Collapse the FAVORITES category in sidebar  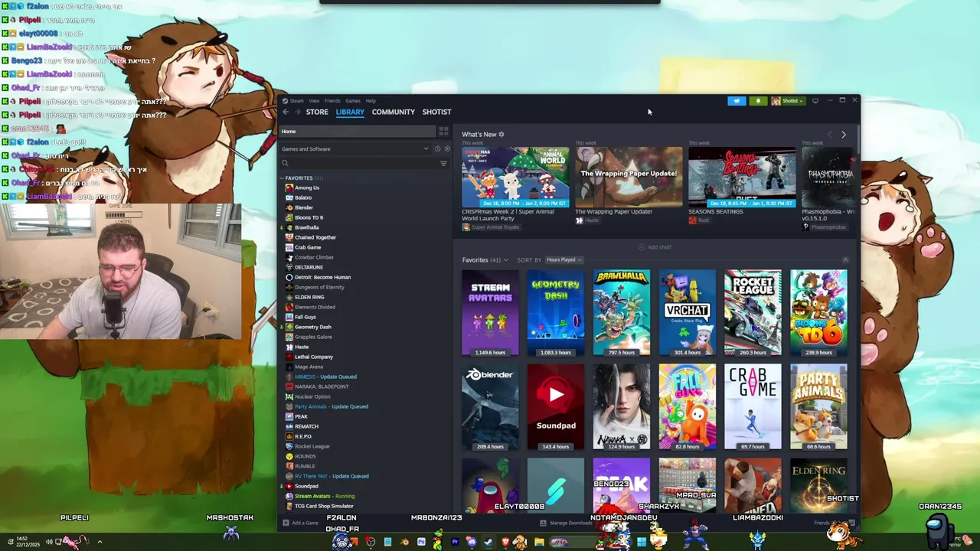point(282,178)
